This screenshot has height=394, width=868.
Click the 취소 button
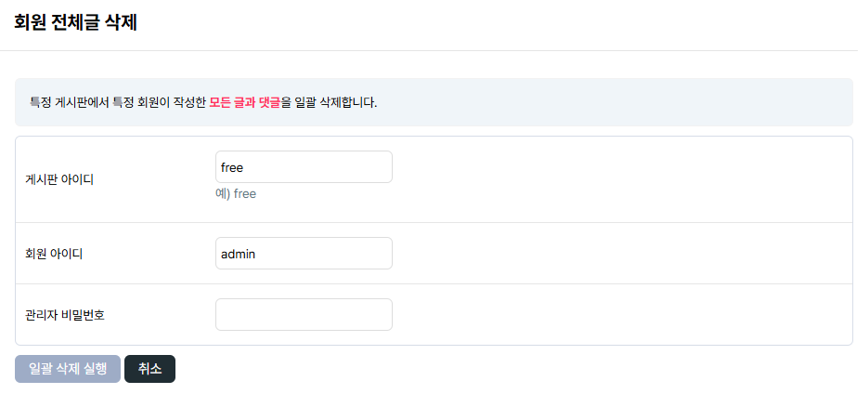149,369
